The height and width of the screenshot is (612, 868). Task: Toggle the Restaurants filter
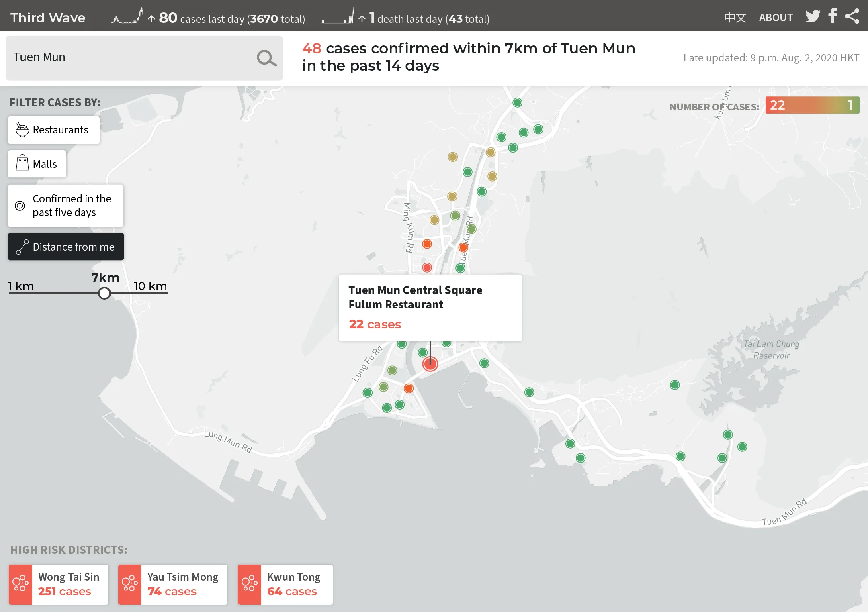tap(54, 130)
